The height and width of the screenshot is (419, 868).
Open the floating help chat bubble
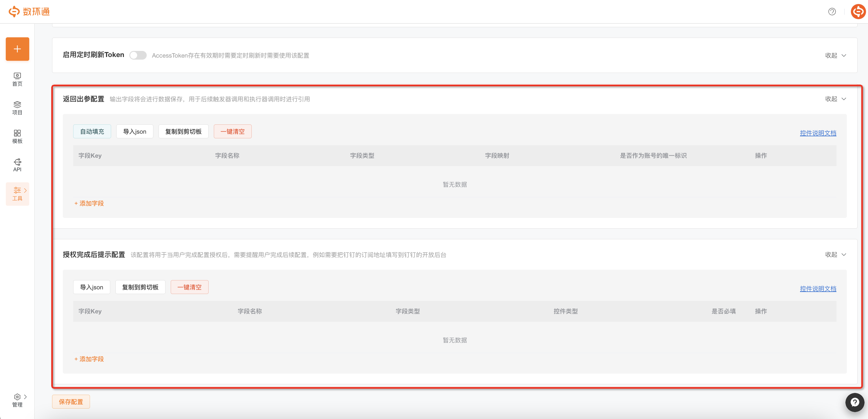(x=854, y=402)
